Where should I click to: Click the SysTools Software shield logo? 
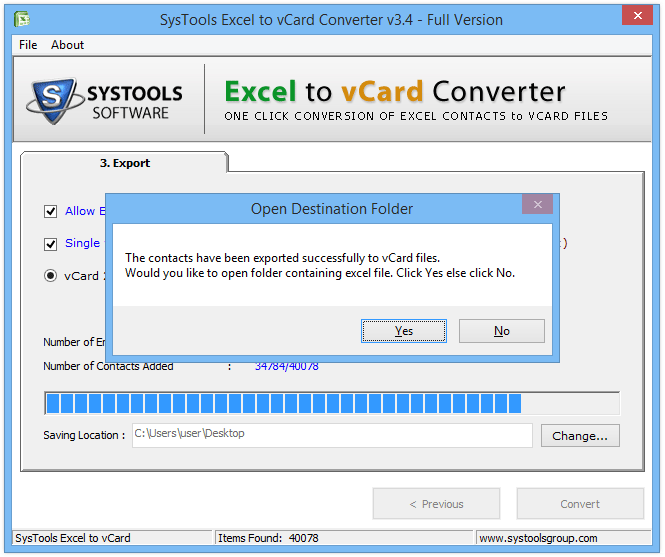click(x=55, y=101)
